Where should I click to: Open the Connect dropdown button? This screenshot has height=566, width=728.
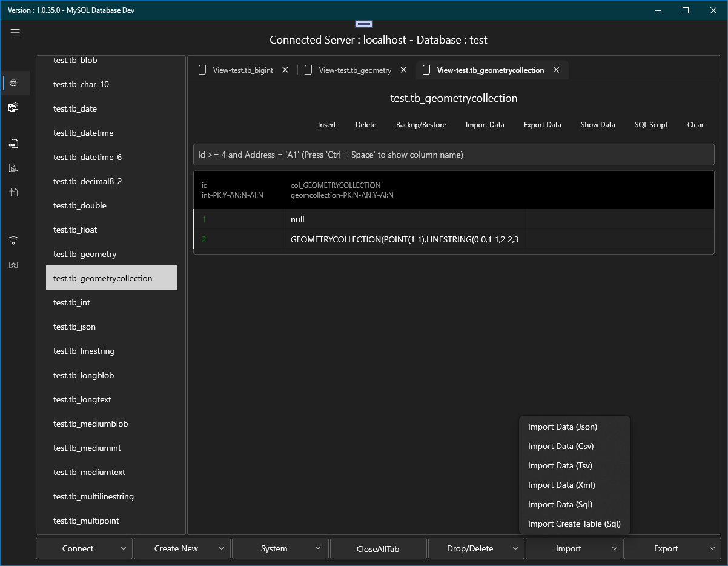[x=84, y=548]
